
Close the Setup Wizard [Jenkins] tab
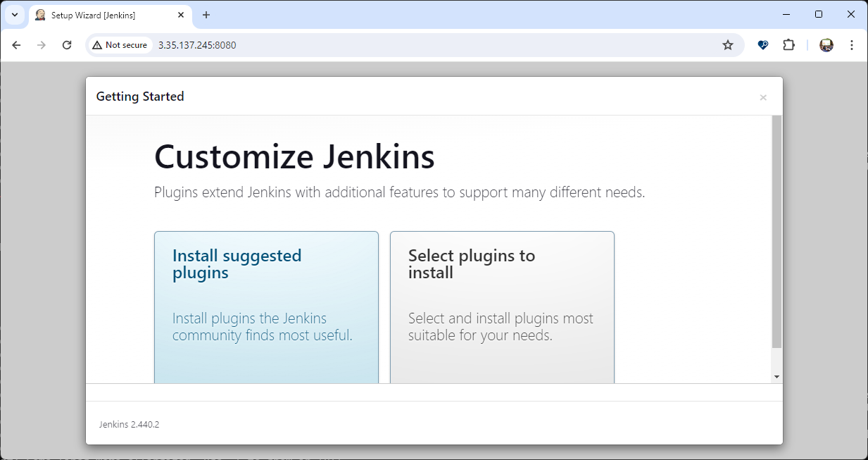pyautogui.click(x=181, y=15)
